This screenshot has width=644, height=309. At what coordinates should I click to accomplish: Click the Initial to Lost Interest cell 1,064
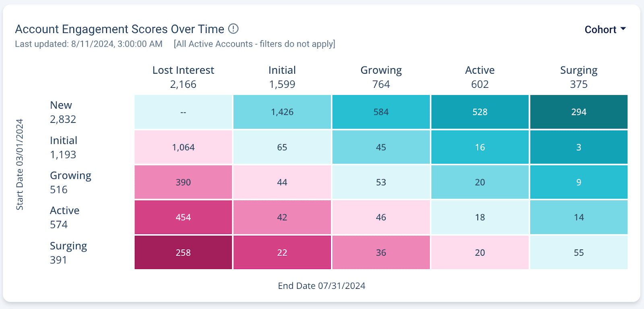click(183, 147)
